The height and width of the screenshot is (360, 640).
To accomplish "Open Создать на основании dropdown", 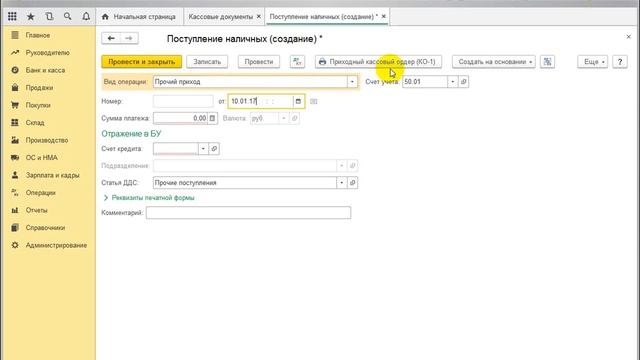I will [494, 62].
